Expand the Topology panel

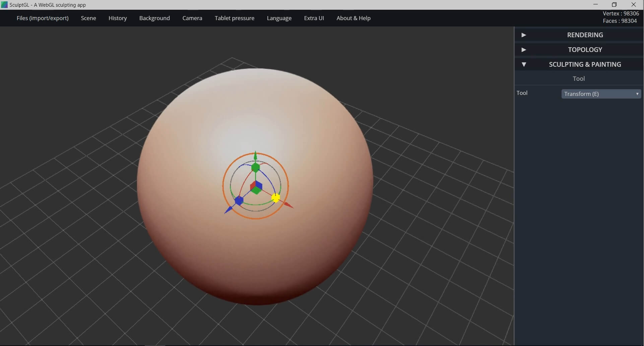(x=579, y=50)
